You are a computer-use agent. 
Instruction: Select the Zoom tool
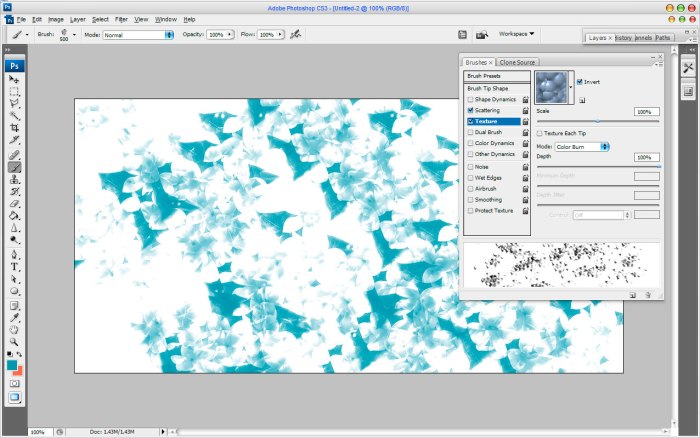click(14, 342)
